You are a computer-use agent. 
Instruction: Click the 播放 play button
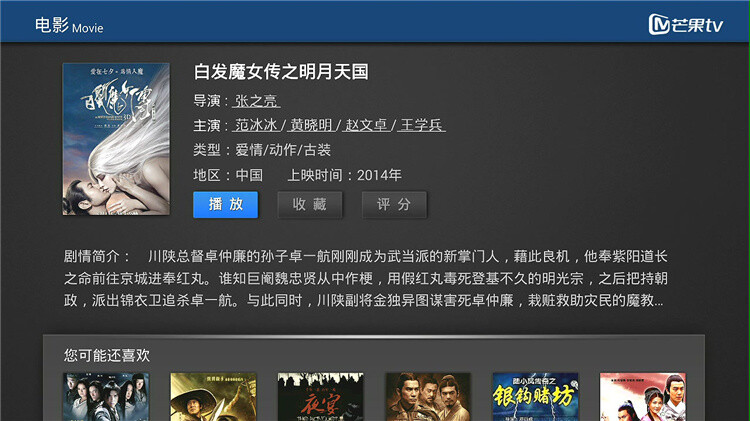tap(225, 205)
